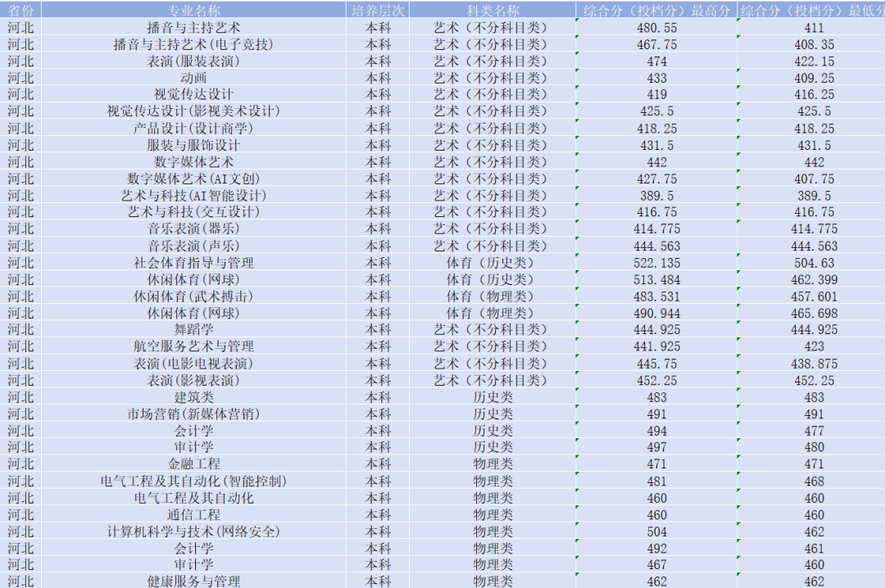
Task: Select 体育(物理类) in 休闲体育(武术搏击) row
Action: click(x=492, y=296)
